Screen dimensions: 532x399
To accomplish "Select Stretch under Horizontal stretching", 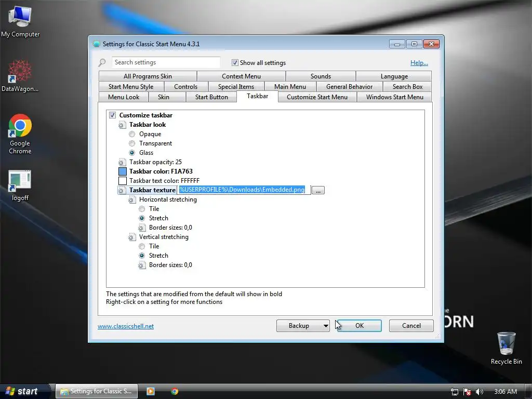I will pos(142,218).
